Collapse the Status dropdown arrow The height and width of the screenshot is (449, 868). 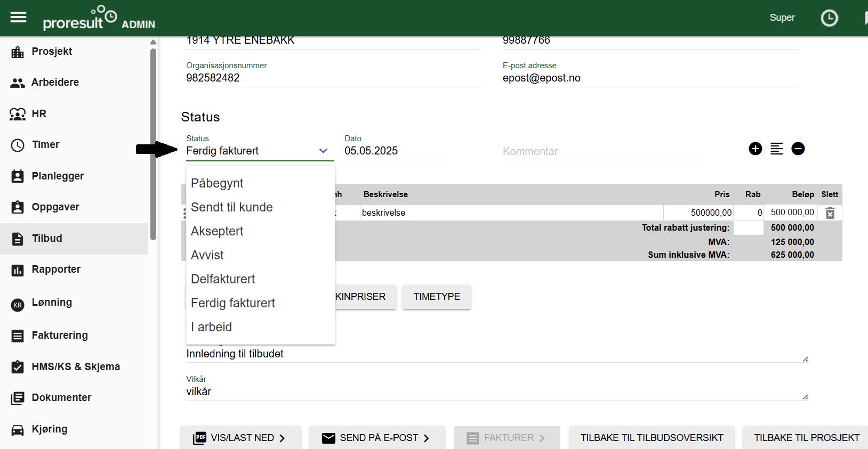323,151
